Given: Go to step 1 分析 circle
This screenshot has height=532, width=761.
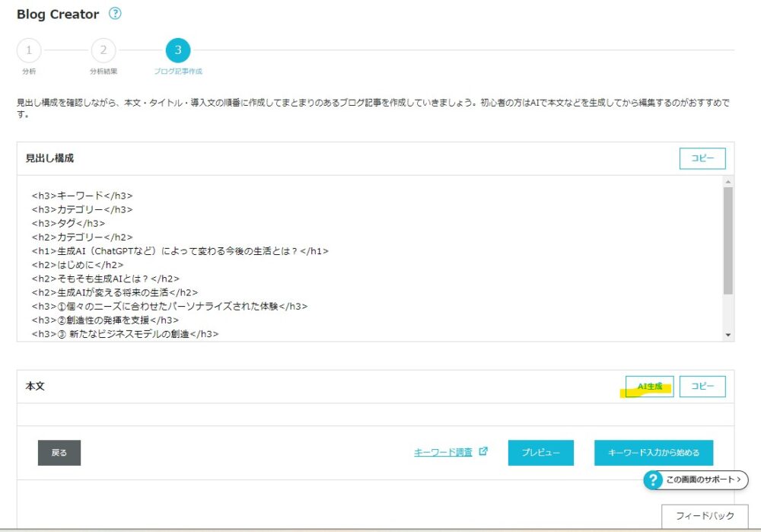Looking at the screenshot, I should point(28,51).
